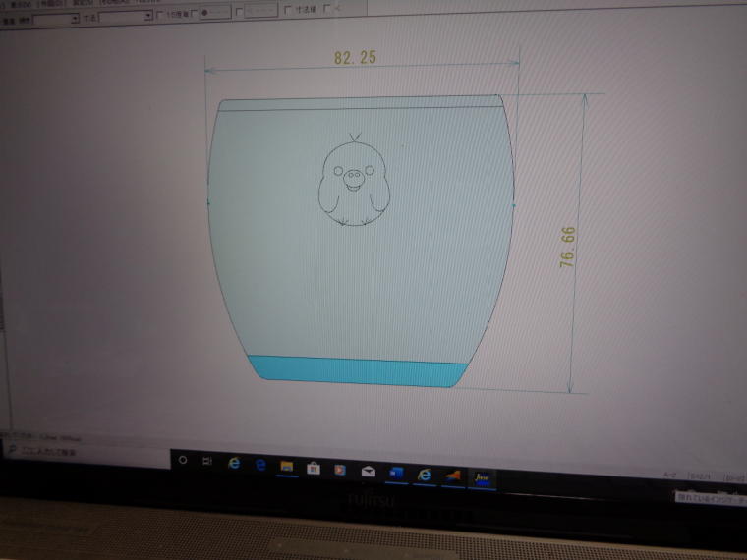Switch to the blue Outlook taskbar icon
Image resolution: width=747 pixels, height=560 pixels.
[x=396, y=474]
